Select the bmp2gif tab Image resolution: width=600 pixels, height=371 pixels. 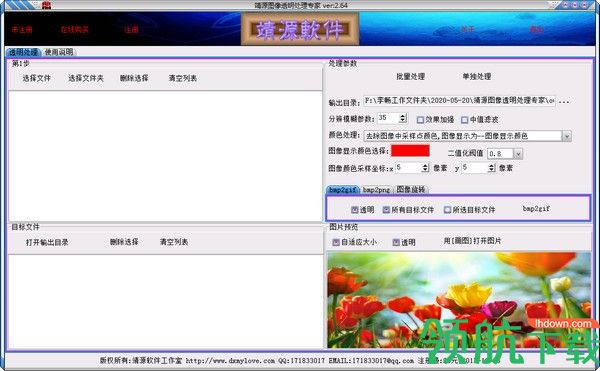pos(343,189)
